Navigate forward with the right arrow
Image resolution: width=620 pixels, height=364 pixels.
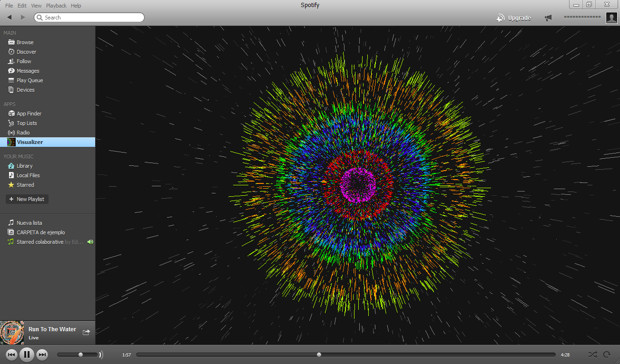pyautogui.click(x=23, y=18)
